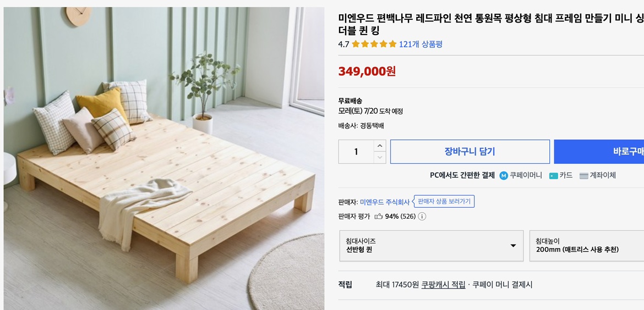Image resolution: width=644 pixels, height=310 pixels.
Task: Click the quantity input field
Action: (x=356, y=152)
